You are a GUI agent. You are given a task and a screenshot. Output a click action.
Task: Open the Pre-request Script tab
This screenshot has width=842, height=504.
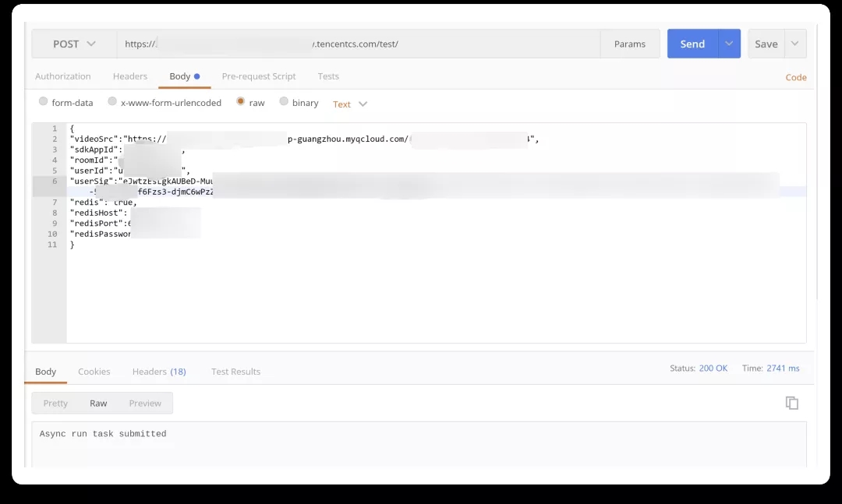pos(259,76)
